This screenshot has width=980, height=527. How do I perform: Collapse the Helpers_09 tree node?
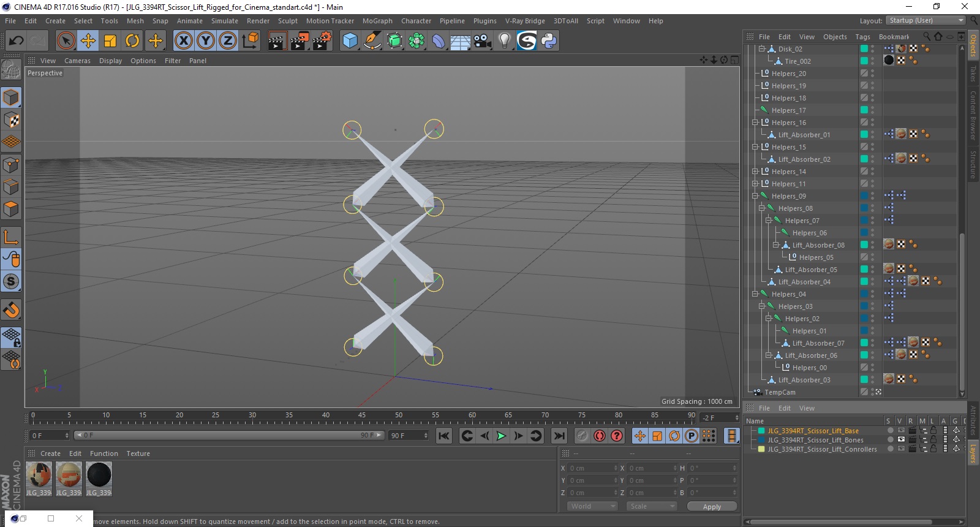click(x=755, y=196)
